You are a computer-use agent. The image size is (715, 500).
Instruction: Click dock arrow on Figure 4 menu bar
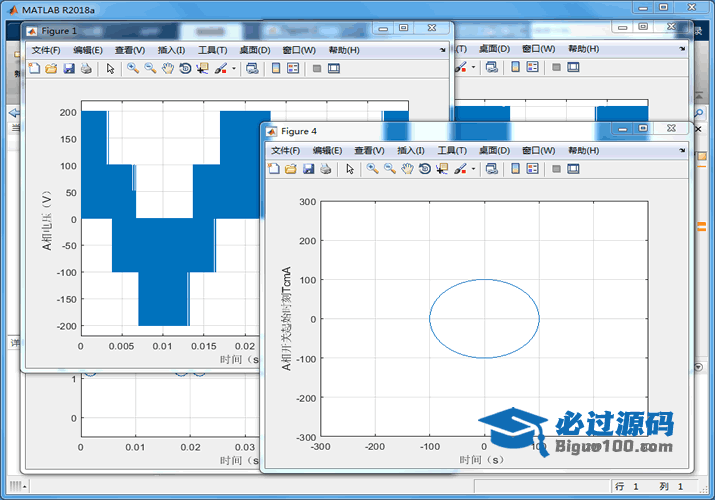pyautogui.click(x=682, y=150)
